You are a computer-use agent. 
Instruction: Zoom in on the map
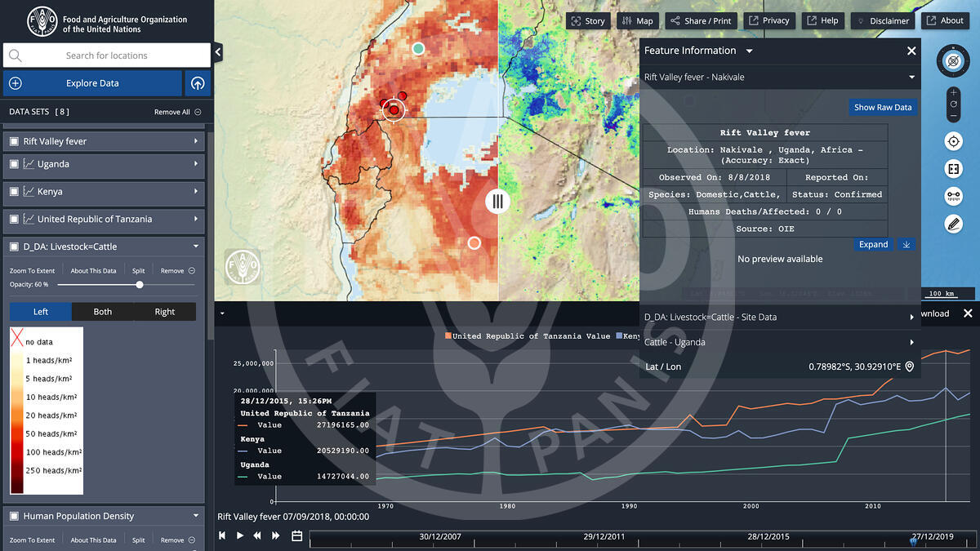pos(953,92)
